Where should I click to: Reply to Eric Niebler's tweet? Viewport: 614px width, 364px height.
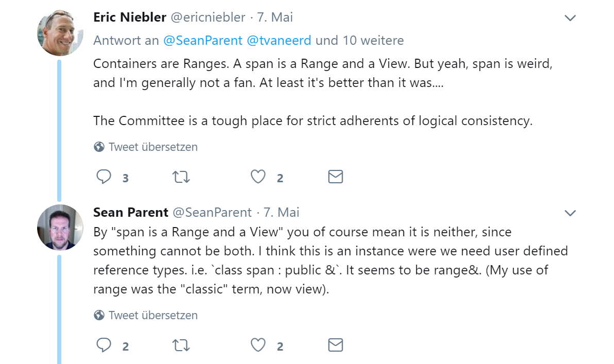click(104, 177)
